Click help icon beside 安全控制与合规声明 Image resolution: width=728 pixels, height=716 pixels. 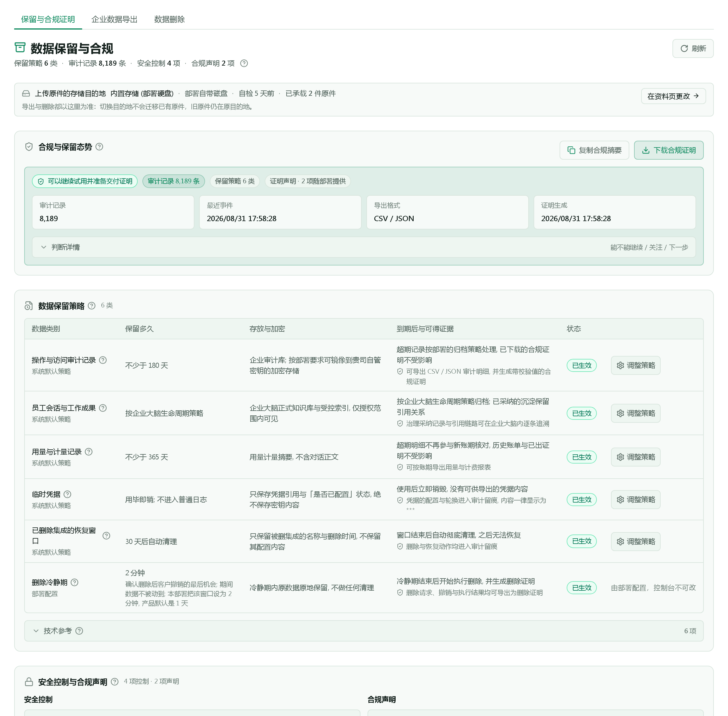[115, 681]
